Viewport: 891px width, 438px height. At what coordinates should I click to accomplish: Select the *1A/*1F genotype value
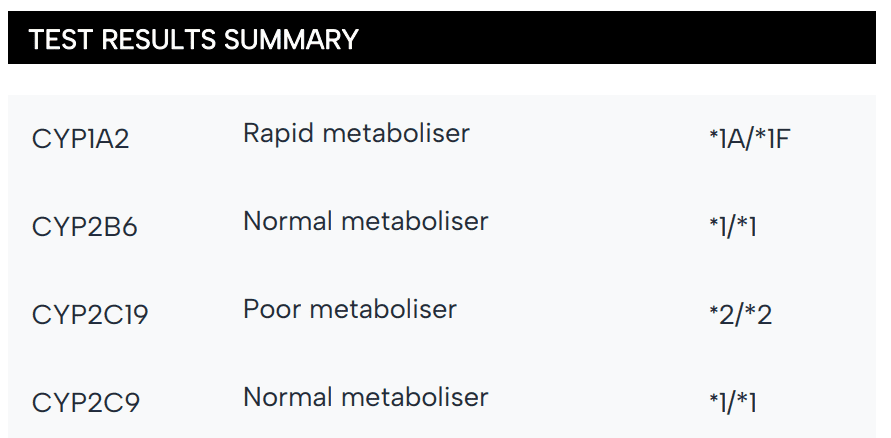(x=750, y=139)
